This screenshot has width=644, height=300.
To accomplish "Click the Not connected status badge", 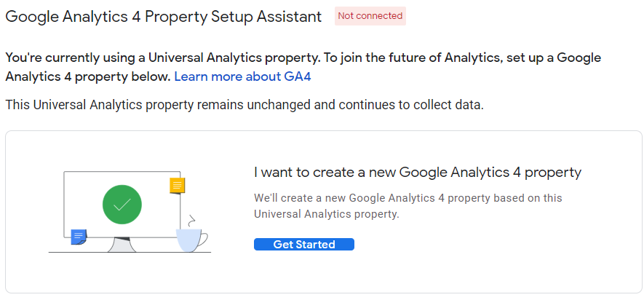I will pos(370,16).
